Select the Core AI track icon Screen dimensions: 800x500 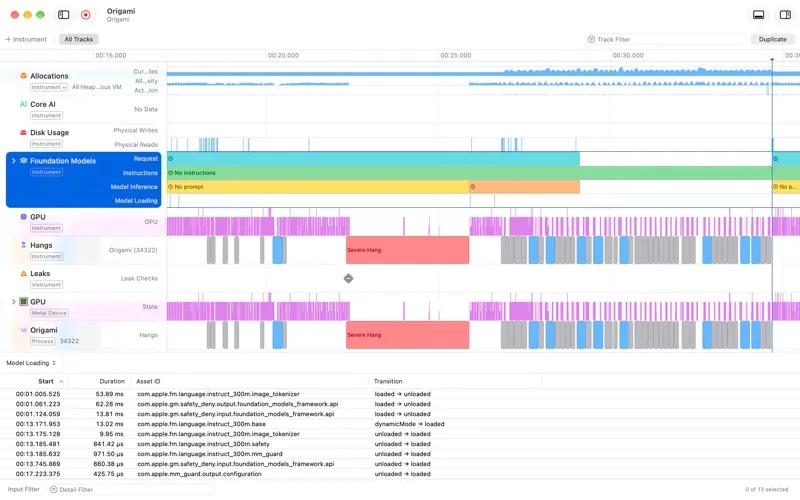click(x=23, y=104)
